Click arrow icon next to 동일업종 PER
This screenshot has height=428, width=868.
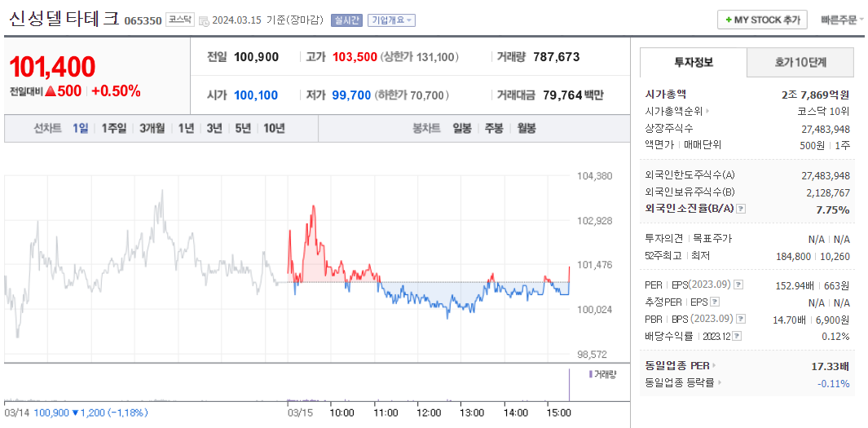pos(714,365)
